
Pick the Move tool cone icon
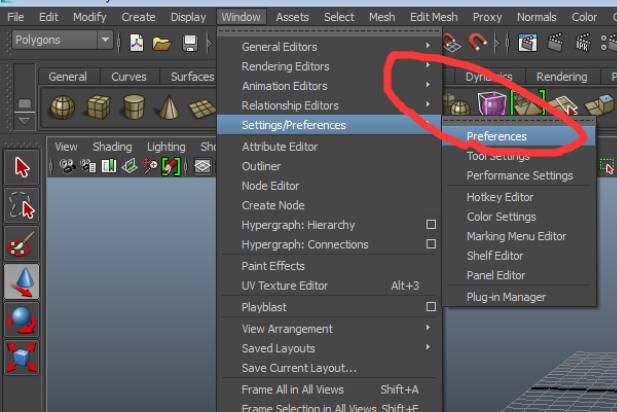(22, 282)
